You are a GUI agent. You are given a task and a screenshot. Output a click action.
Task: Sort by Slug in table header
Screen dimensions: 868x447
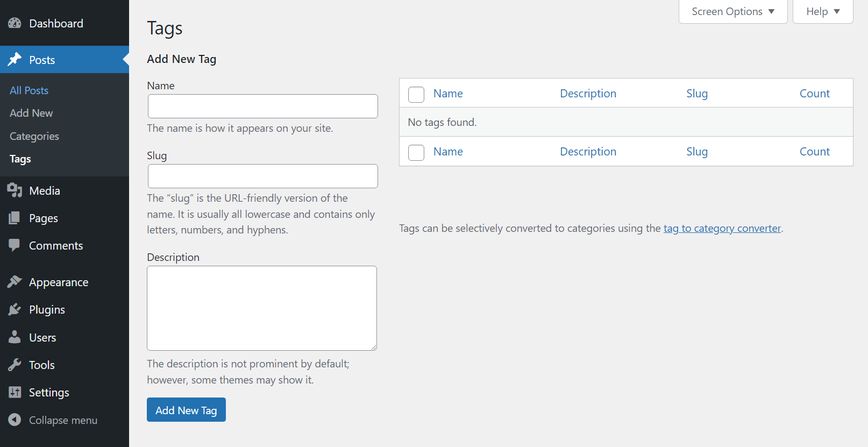click(x=697, y=94)
